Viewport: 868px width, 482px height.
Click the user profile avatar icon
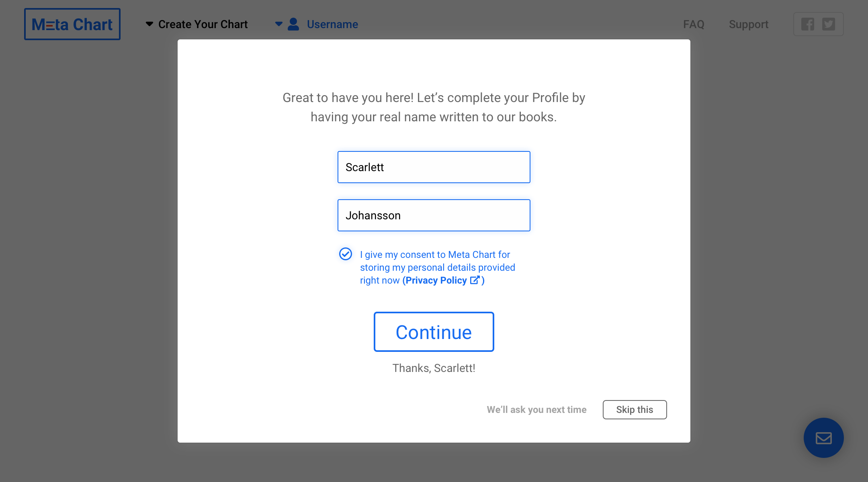click(294, 24)
